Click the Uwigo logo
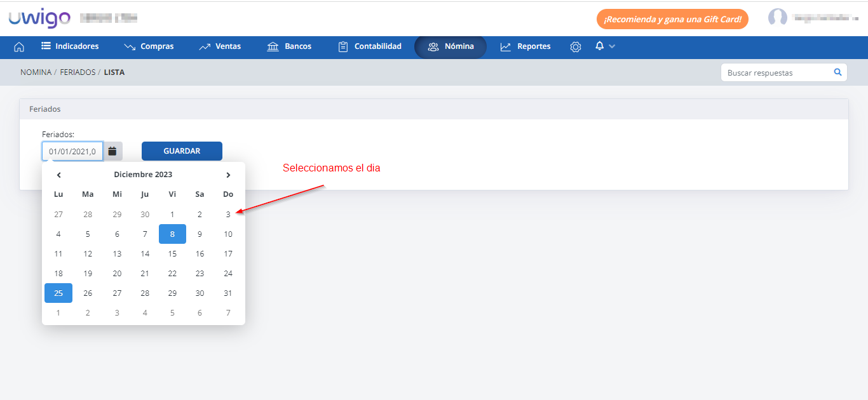The width and height of the screenshot is (868, 400). 39,18
